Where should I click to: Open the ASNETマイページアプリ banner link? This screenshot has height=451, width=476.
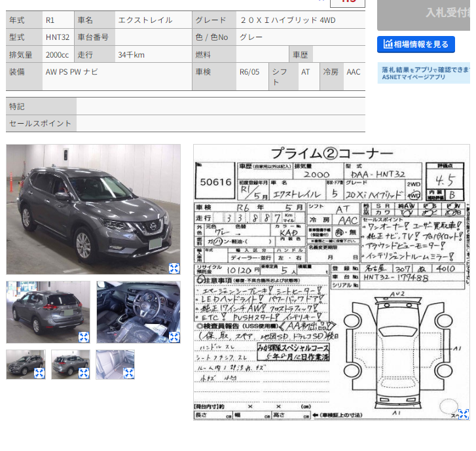pyautogui.click(x=424, y=73)
